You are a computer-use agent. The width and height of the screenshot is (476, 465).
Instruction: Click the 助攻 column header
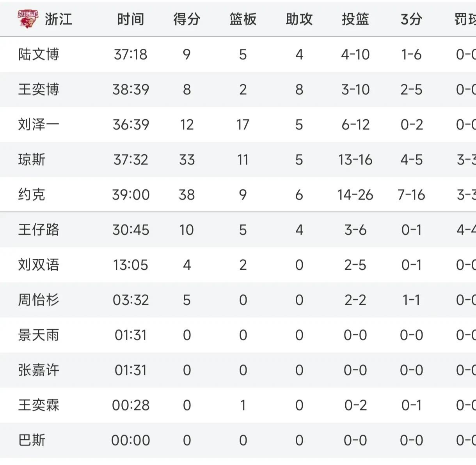[299, 19]
